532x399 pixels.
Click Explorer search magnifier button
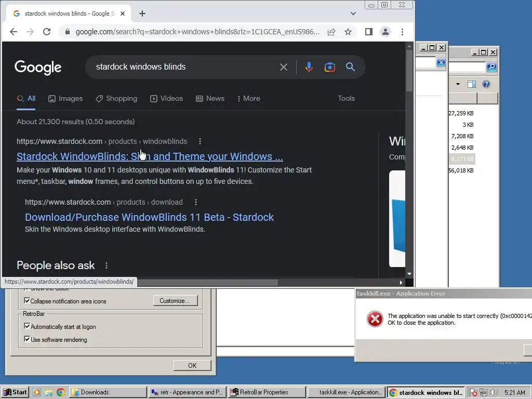(491, 67)
